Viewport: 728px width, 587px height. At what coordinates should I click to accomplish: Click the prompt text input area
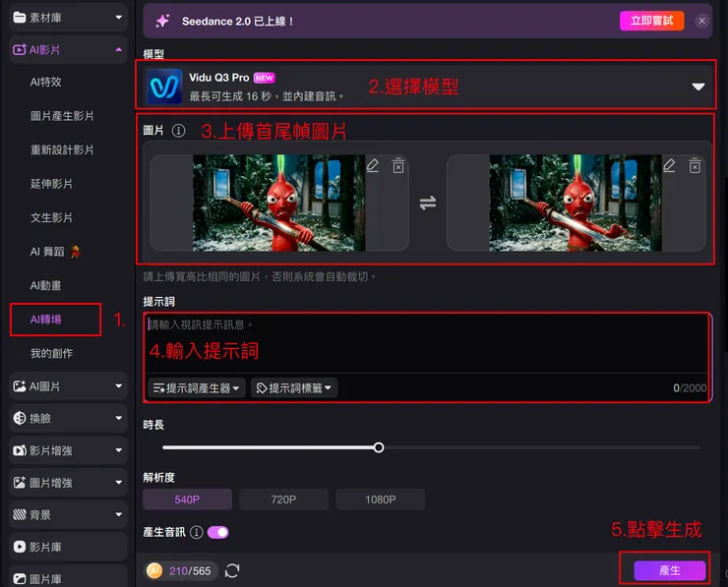pyautogui.click(x=427, y=343)
